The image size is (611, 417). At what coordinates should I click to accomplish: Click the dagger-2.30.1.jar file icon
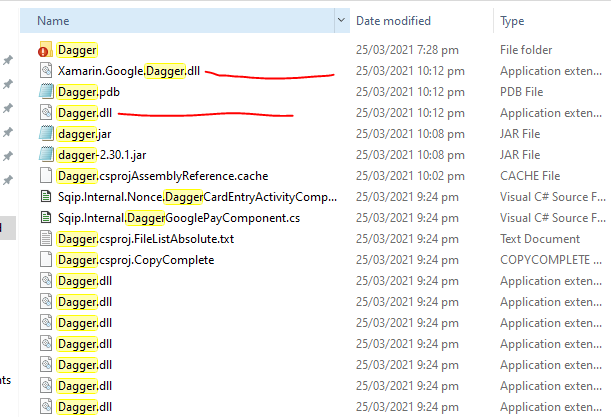click(x=46, y=155)
